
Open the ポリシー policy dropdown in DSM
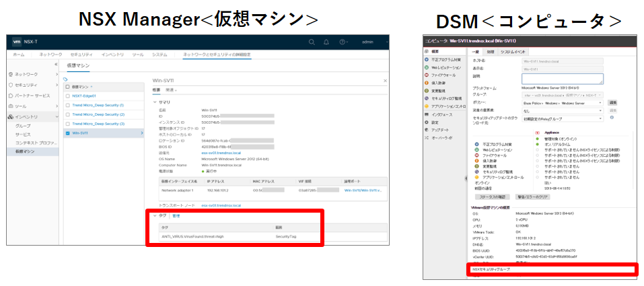point(563,103)
